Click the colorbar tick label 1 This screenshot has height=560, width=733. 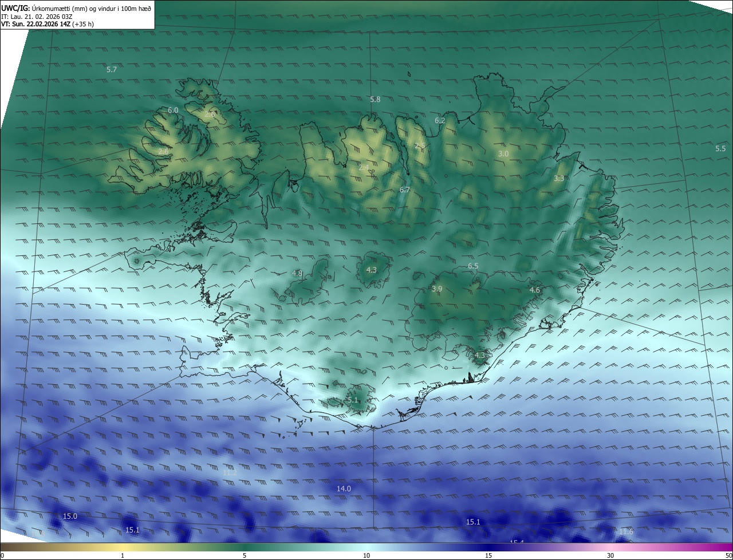tap(123, 555)
